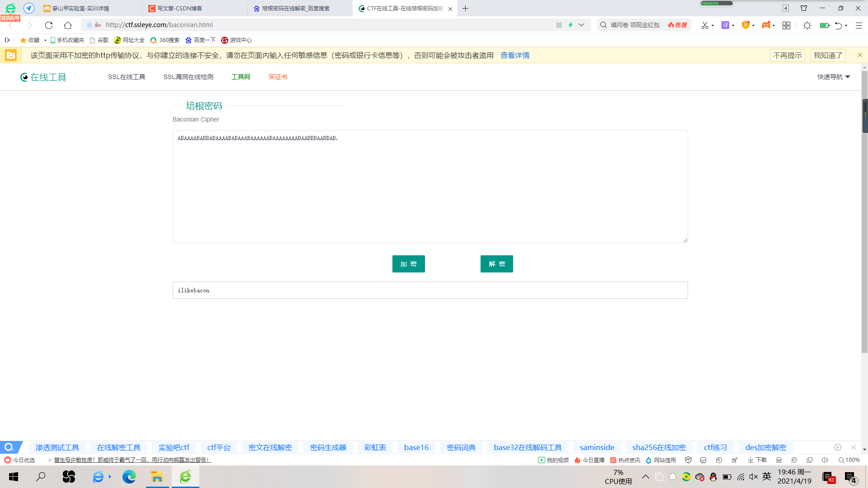
Task: Open the browser mode chevron in the address bar
Action: point(582,25)
